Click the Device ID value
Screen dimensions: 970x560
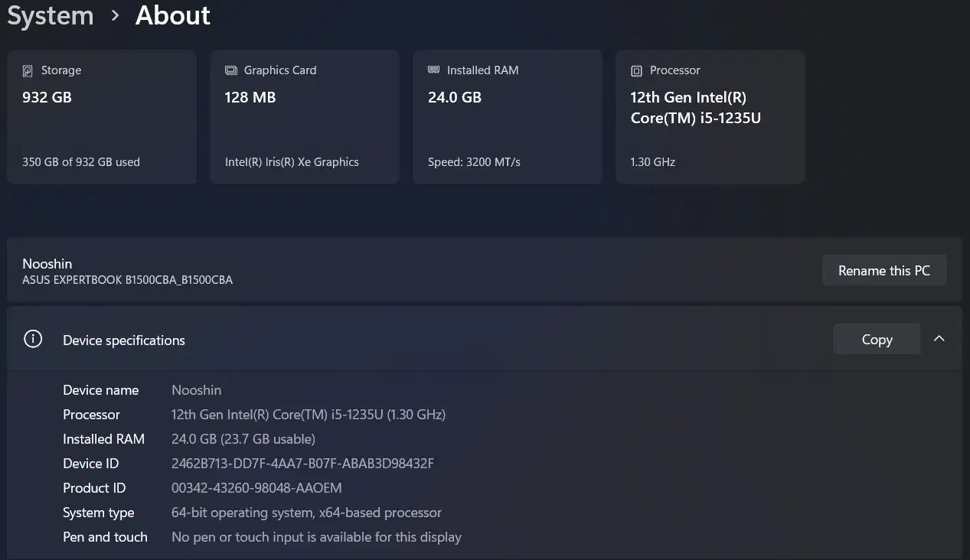point(302,464)
